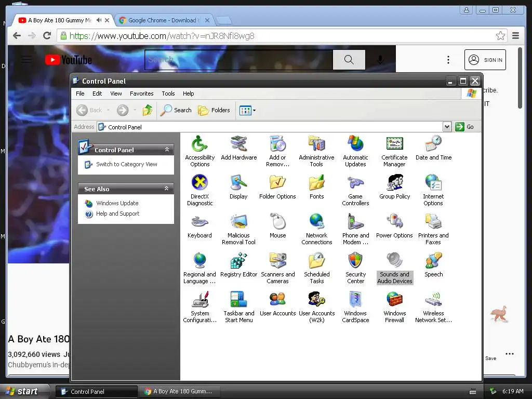The image size is (532, 399).
Task: Open Power Options
Action: pos(394,226)
